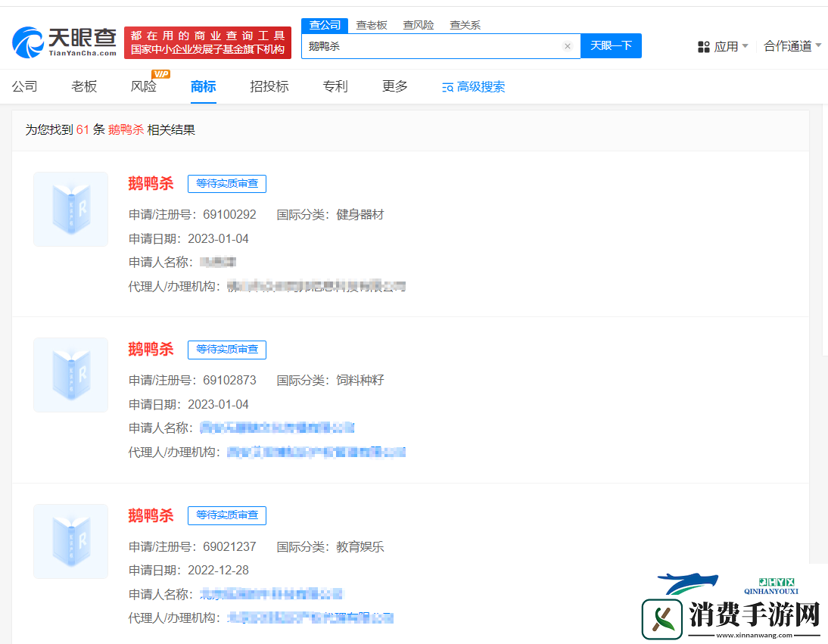Select the 查公司 search tab

(325, 25)
